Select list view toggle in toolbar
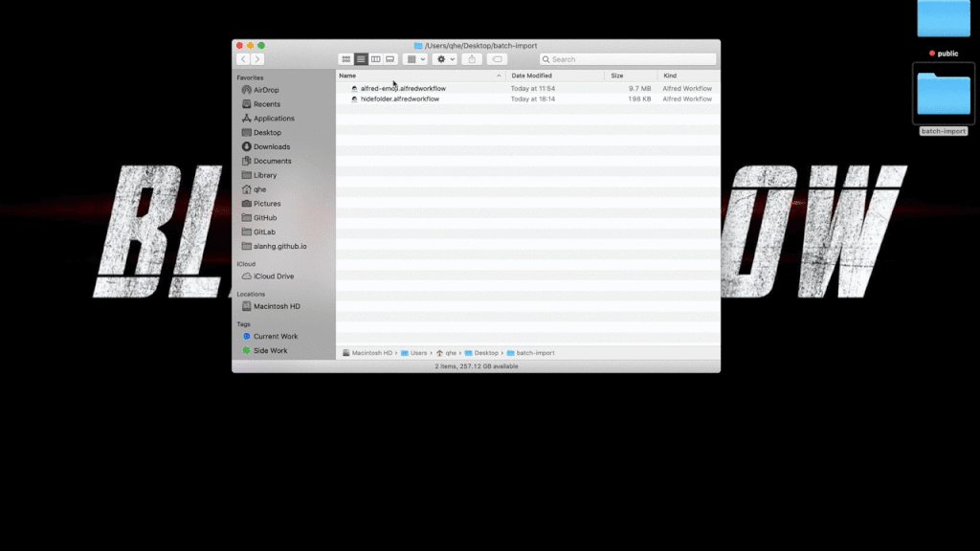 coord(361,59)
